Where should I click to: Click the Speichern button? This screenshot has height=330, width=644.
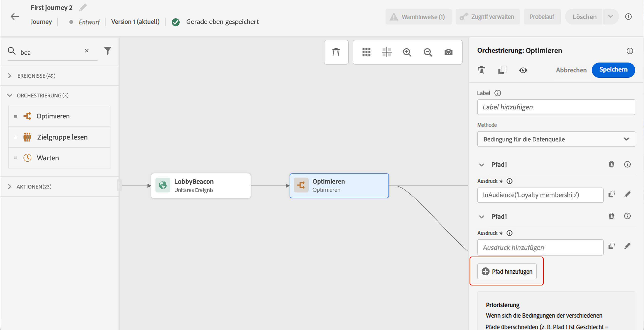613,70
